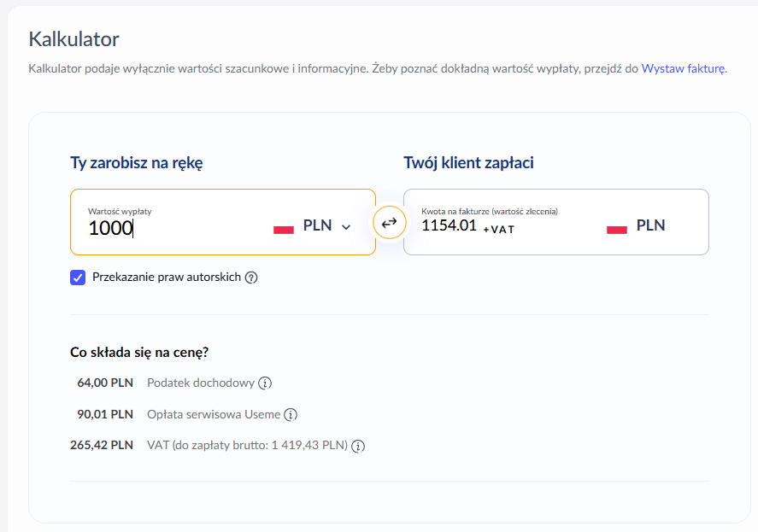
Task: Uncheck the Przekazanie praw autorskich checkbox
Action: tap(78, 278)
